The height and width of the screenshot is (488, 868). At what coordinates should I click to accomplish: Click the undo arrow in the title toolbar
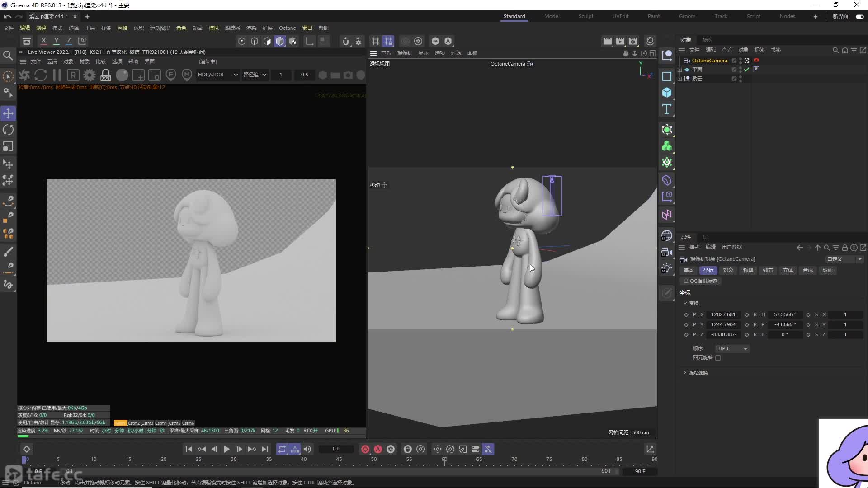pos(8,16)
